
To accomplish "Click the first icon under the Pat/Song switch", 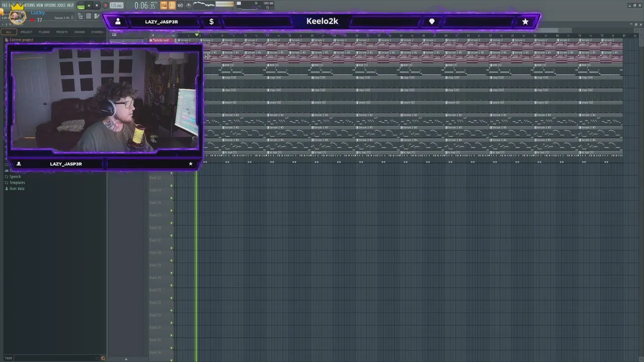I will (x=80, y=16).
